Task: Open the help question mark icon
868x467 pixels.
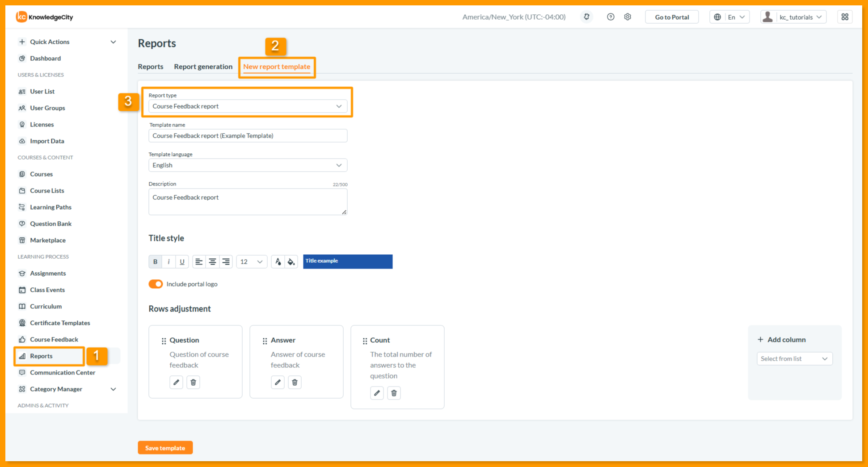Action: [x=611, y=17]
